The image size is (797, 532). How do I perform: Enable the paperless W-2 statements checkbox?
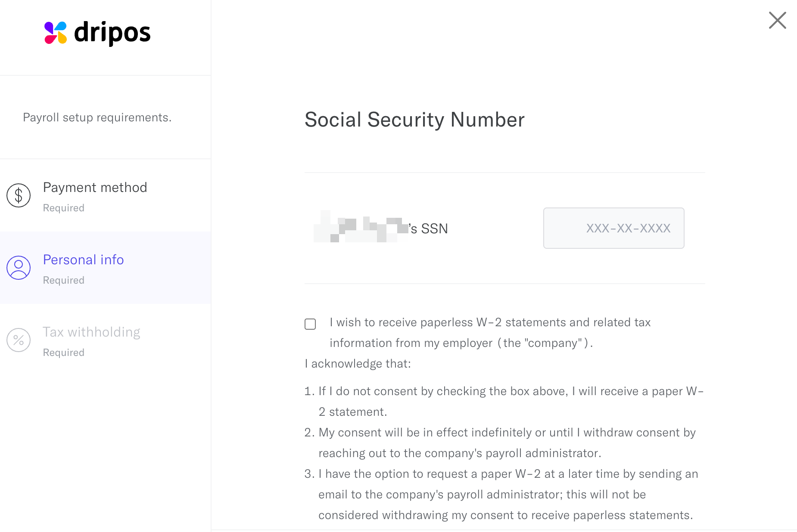tap(310, 324)
